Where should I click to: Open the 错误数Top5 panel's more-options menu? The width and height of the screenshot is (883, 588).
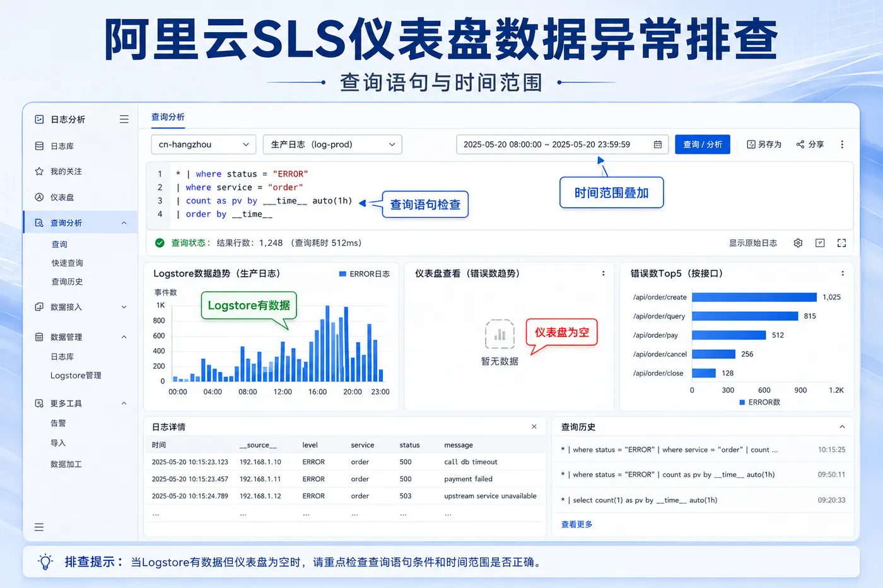[x=843, y=274]
